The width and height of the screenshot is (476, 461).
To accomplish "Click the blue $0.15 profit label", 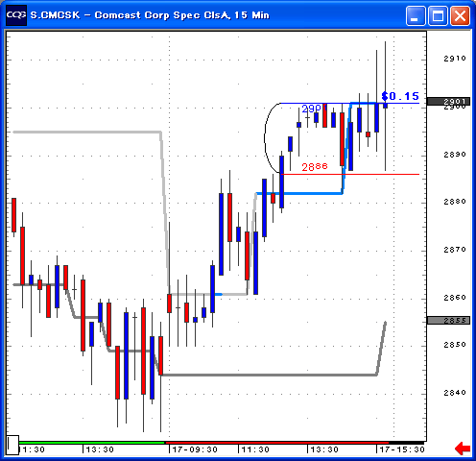I will pyautogui.click(x=400, y=96).
